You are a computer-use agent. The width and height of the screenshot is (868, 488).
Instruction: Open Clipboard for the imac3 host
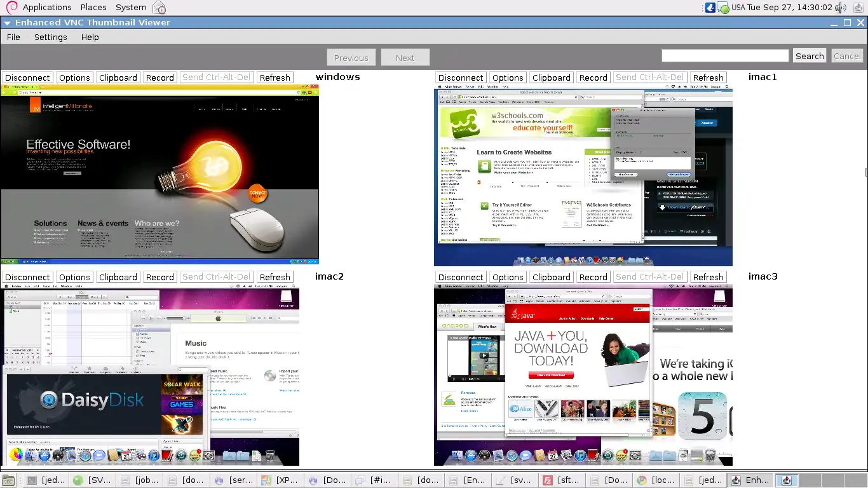(x=552, y=277)
